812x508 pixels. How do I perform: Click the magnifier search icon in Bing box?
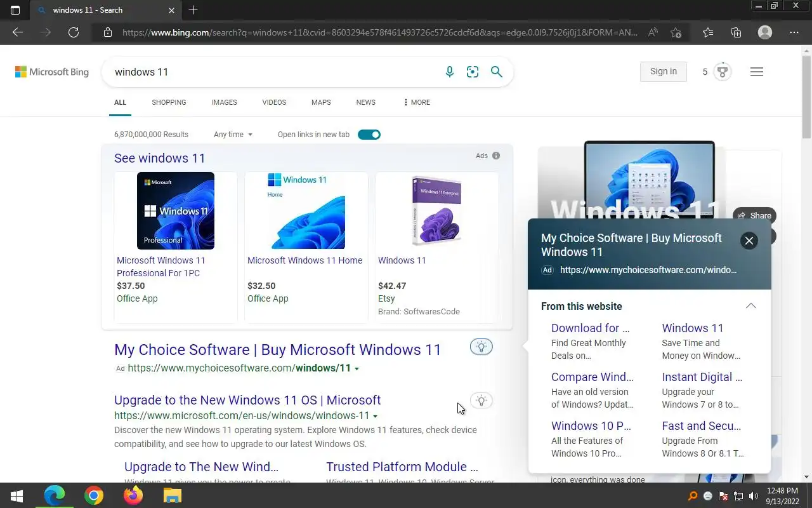[497, 72]
